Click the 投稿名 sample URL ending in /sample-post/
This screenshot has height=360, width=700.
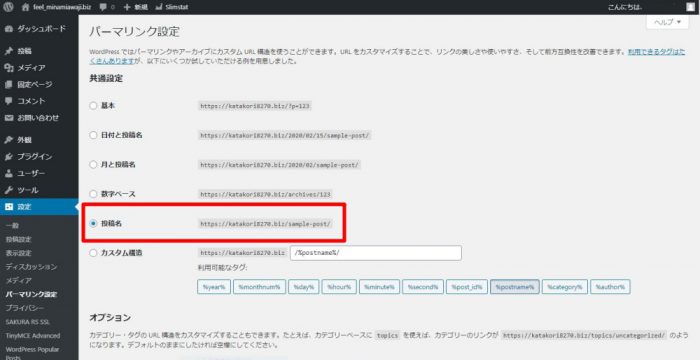tap(266, 224)
